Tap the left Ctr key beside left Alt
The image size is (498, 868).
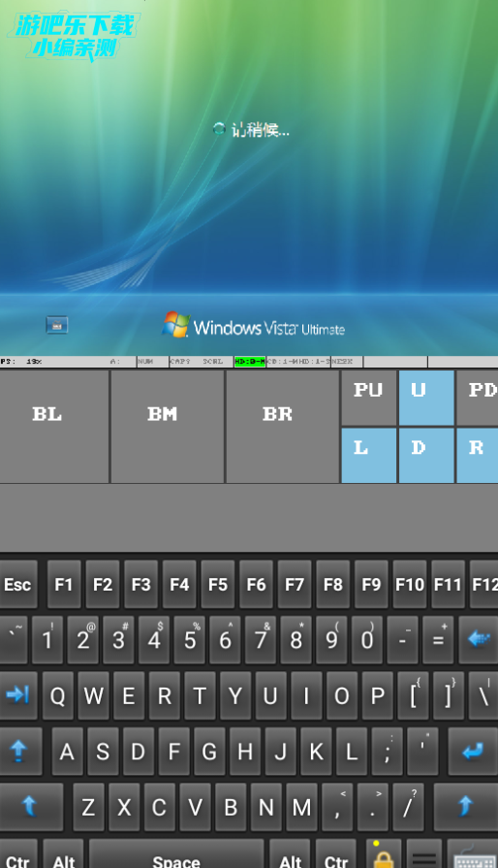point(18,855)
